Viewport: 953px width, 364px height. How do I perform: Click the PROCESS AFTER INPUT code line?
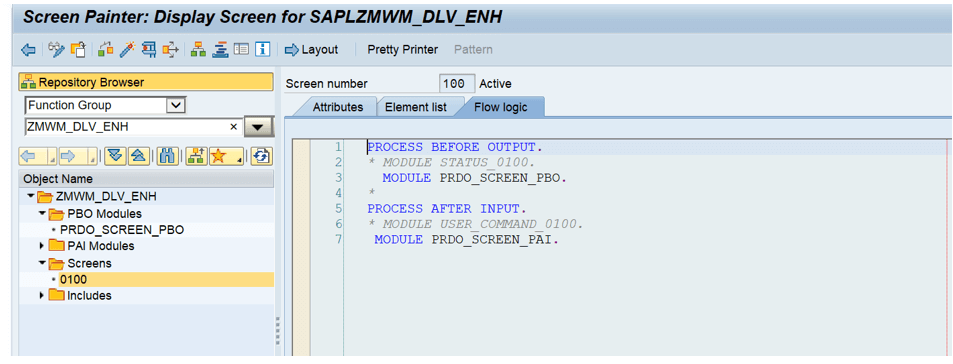click(447, 209)
